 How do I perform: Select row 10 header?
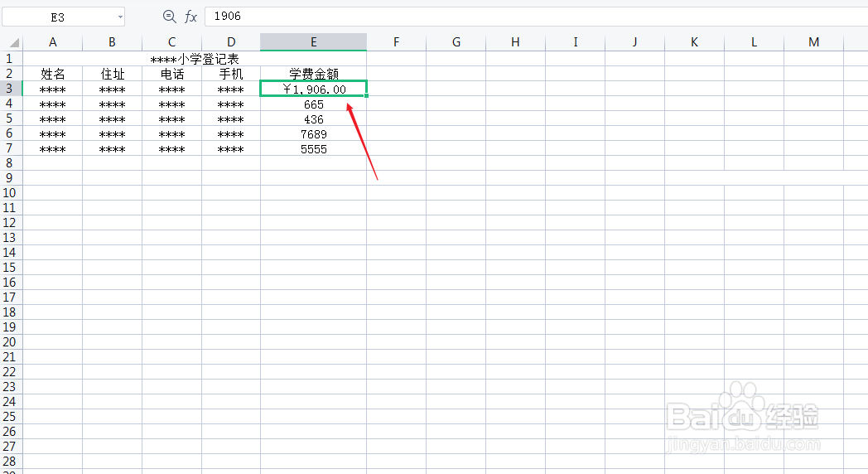9,193
